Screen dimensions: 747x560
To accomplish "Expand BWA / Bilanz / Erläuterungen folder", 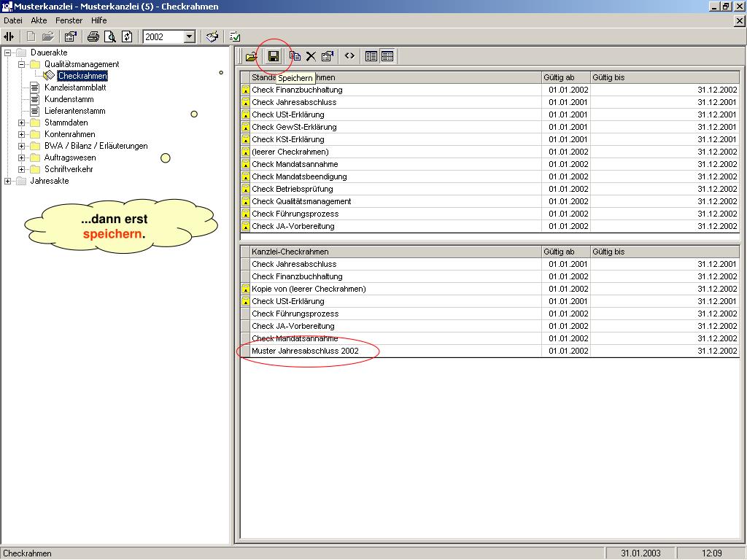I will 21,146.
